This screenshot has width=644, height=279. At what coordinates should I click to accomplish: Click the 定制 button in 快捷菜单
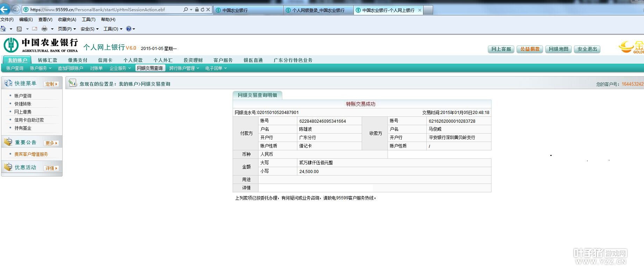(x=51, y=84)
